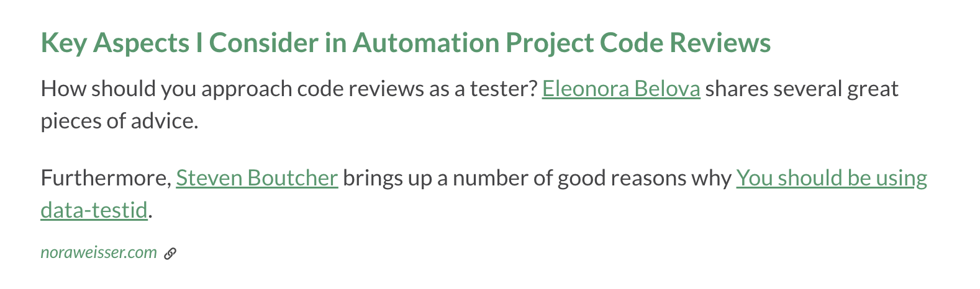980x289 pixels.
Task: Copy permalink via chain icon beside noraweisser.com
Action: 170,253
